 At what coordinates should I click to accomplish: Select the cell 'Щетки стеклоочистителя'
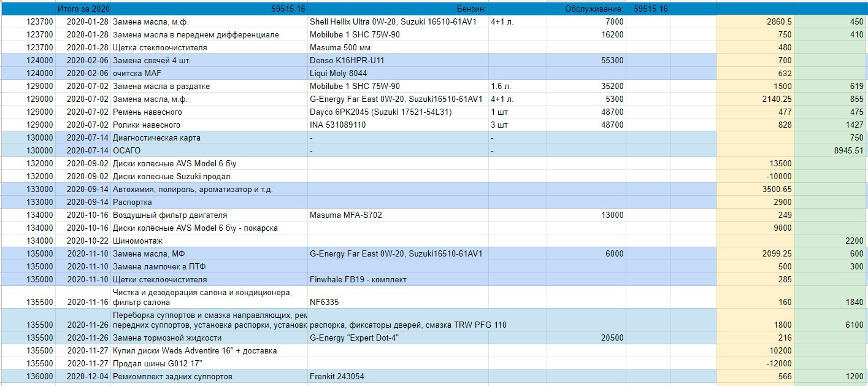coord(209,280)
